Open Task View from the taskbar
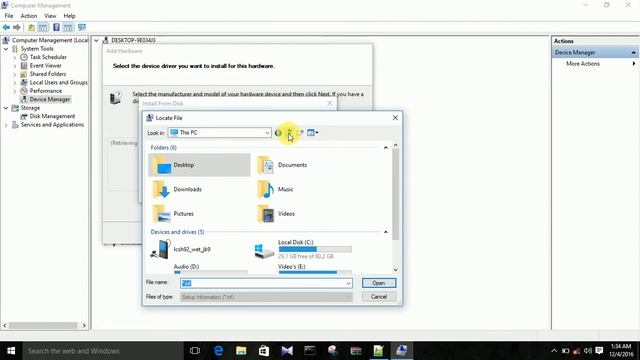The image size is (640, 360). pos(195,351)
